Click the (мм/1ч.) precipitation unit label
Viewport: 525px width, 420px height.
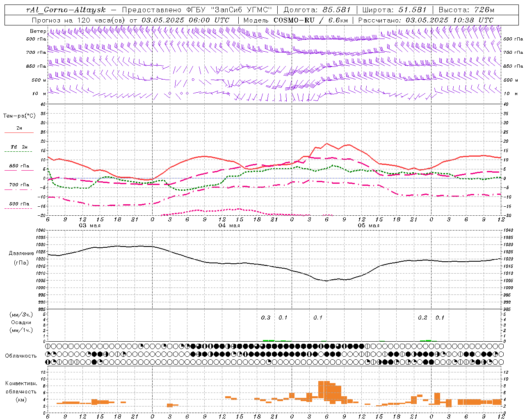point(21,330)
